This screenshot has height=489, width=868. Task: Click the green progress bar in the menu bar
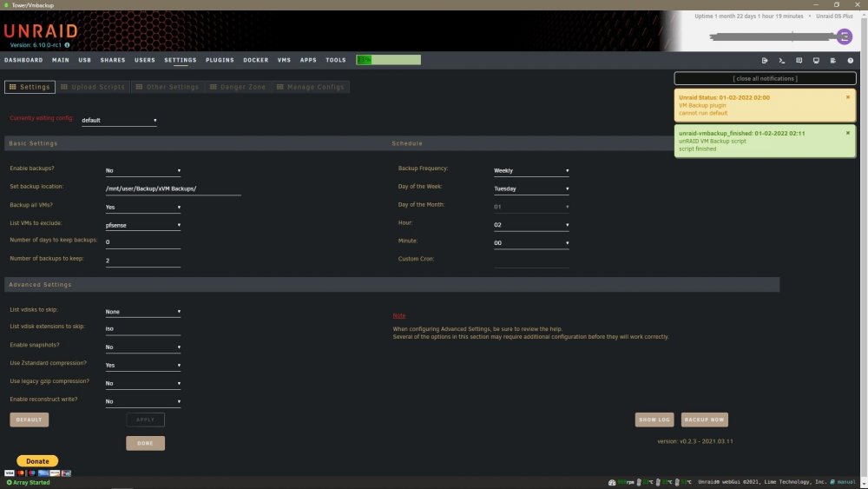[389, 60]
